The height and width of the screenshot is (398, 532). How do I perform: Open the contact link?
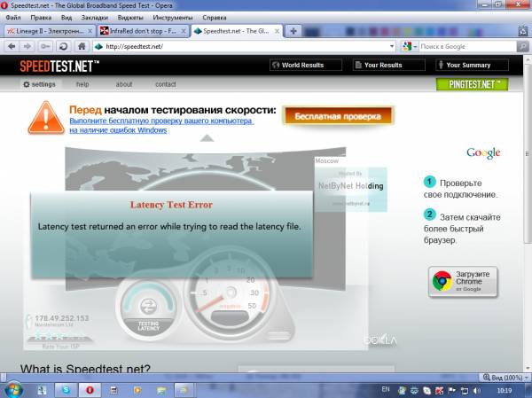166,84
